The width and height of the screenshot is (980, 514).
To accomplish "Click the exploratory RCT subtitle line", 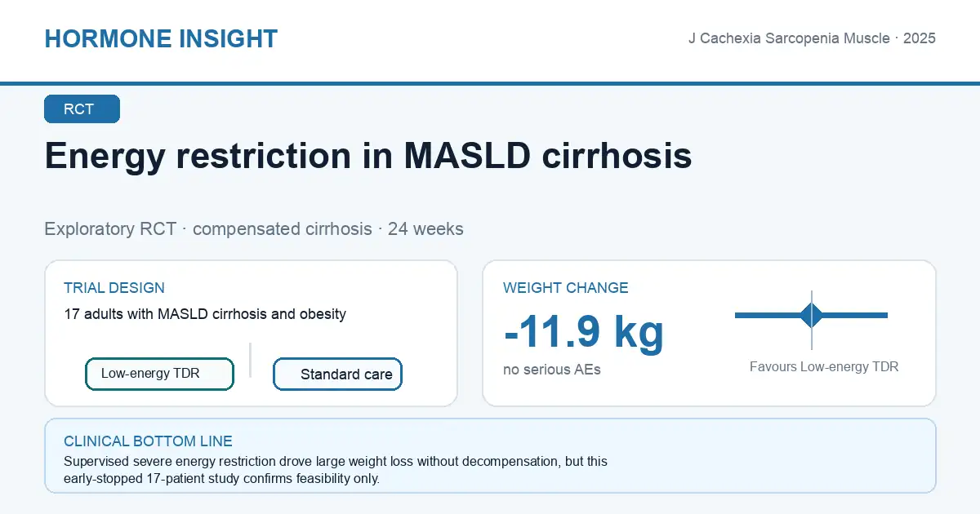I will (254, 228).
